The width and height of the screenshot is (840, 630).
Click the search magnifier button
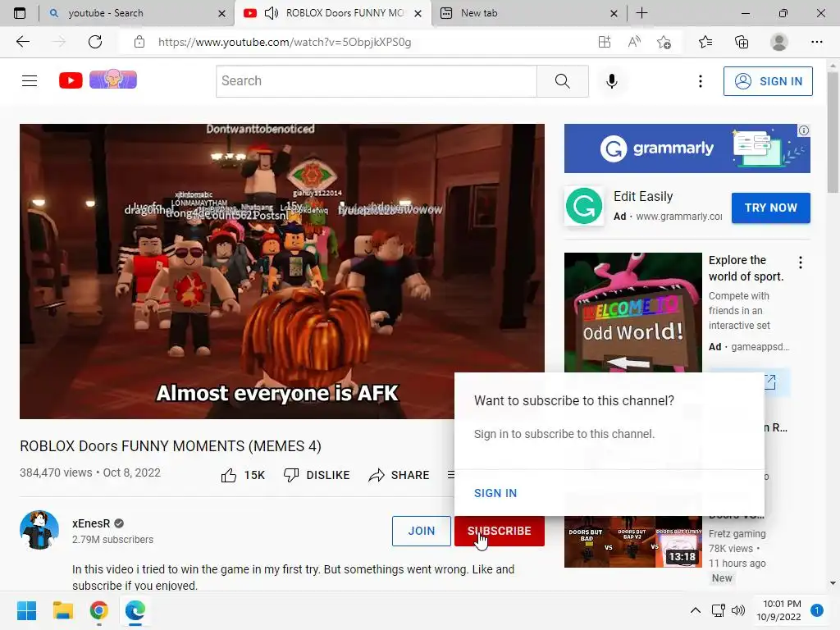pos(563,81)
